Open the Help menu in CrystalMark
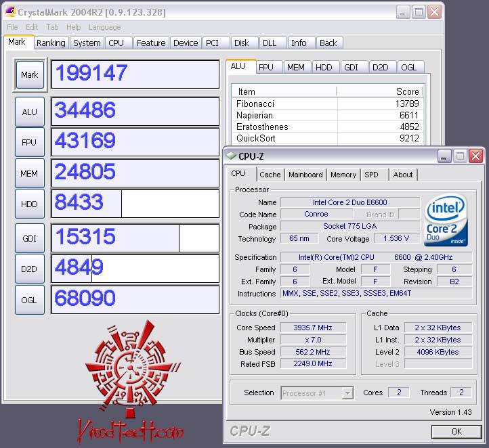This screenshot has height=448, width=489. (73, 27)
